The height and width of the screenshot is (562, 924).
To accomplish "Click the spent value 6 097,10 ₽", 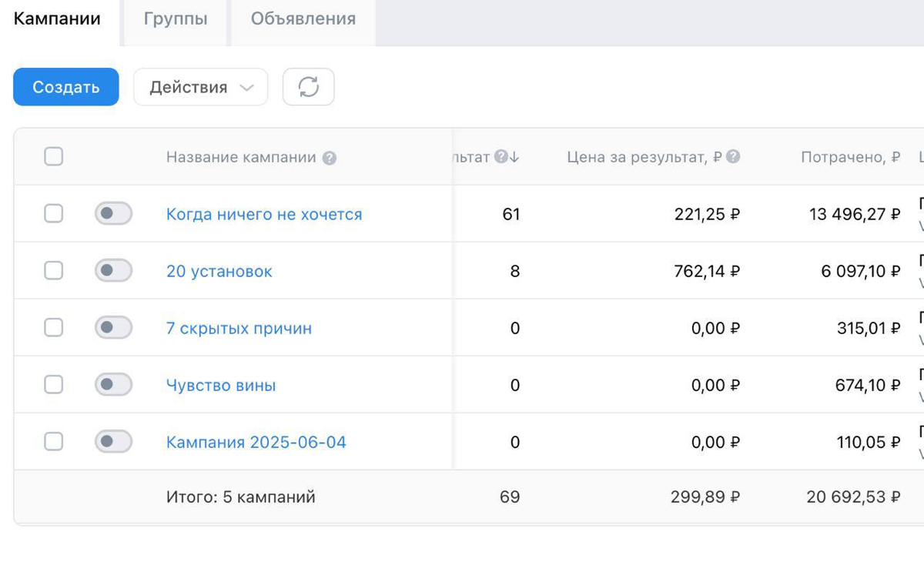I will pos(860,271).
